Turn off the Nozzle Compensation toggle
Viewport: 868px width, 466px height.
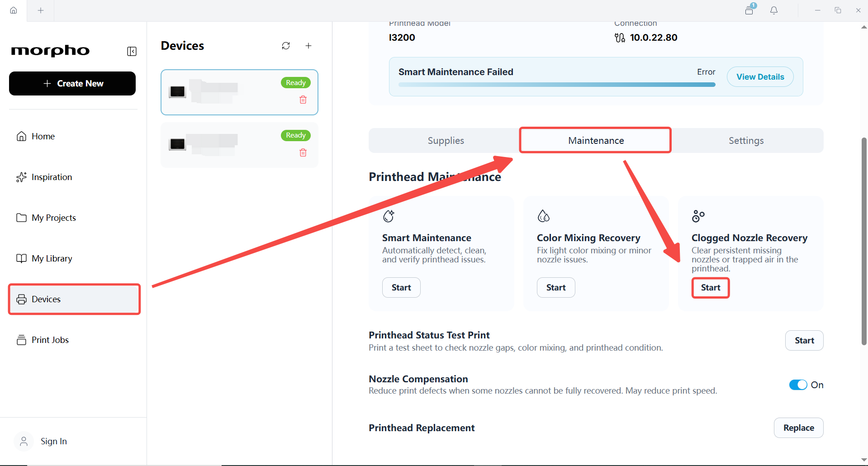point(798,385)
